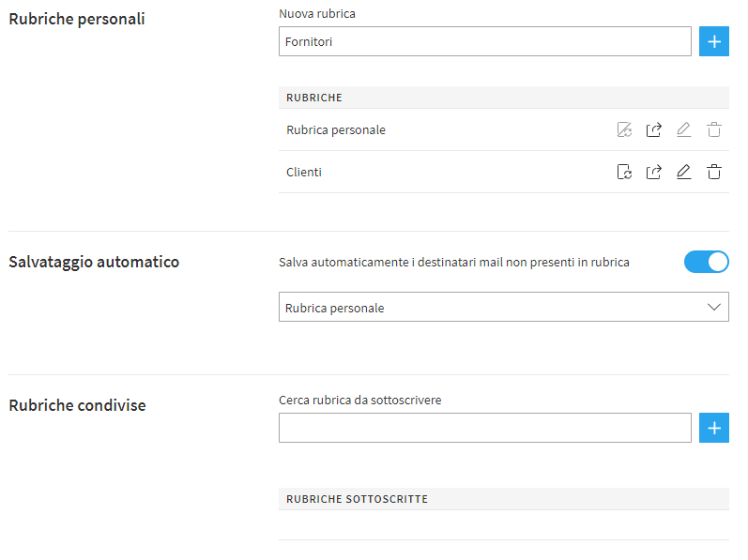Delete the Clienti address book
The image size is (748, 560).
[x=714, y=172]
